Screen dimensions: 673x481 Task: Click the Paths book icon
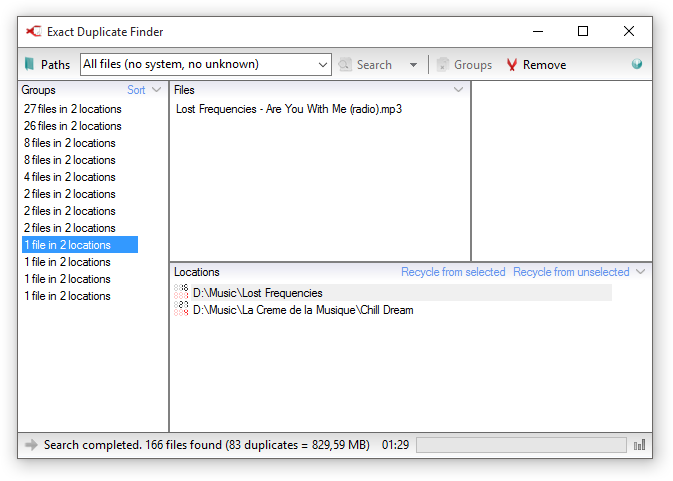pos(29,64)
